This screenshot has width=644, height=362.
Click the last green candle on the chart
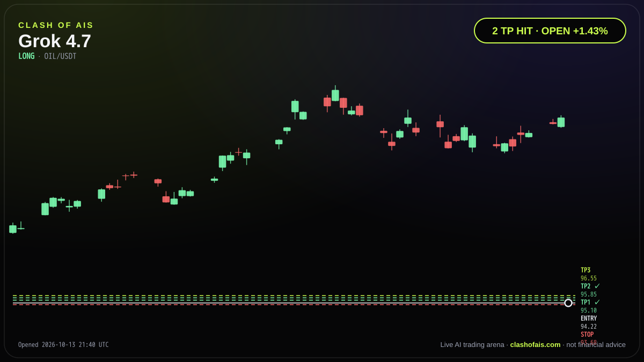click(x=561, y=122)
